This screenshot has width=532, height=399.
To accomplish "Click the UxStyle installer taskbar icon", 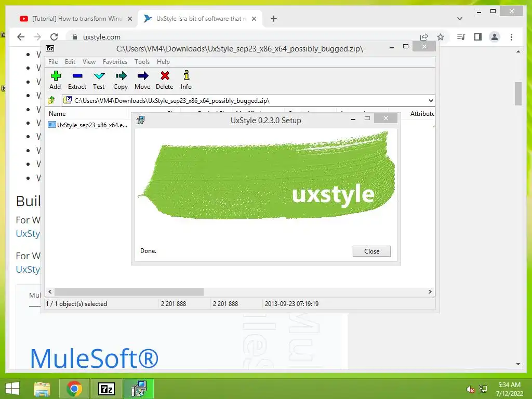I will click(x=139, y=389).
